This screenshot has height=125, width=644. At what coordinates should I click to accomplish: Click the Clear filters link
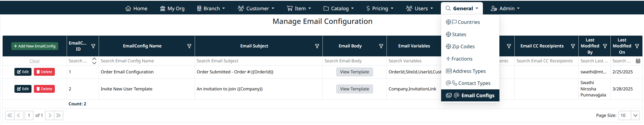pos(35,61)
